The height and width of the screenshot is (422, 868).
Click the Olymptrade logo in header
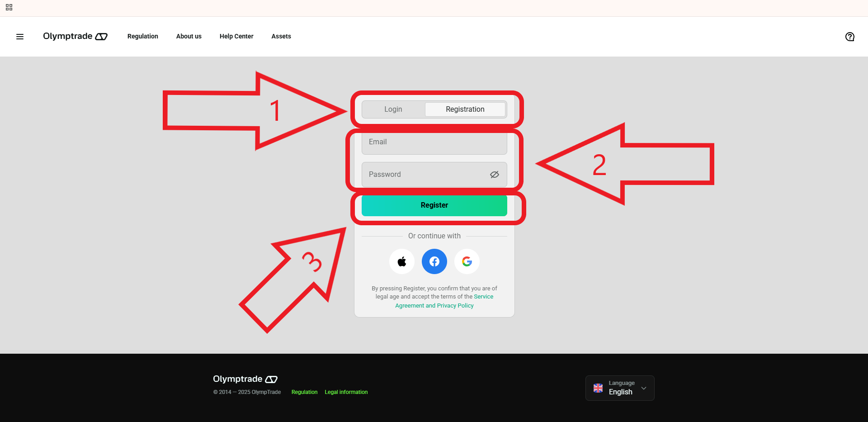pos(75,36)
